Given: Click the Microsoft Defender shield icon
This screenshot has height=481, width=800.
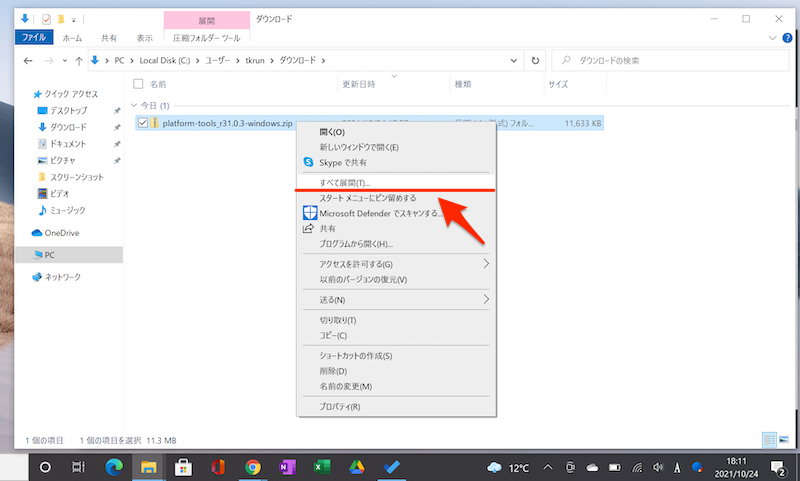Looking at the screenshot, I should 310,212.
